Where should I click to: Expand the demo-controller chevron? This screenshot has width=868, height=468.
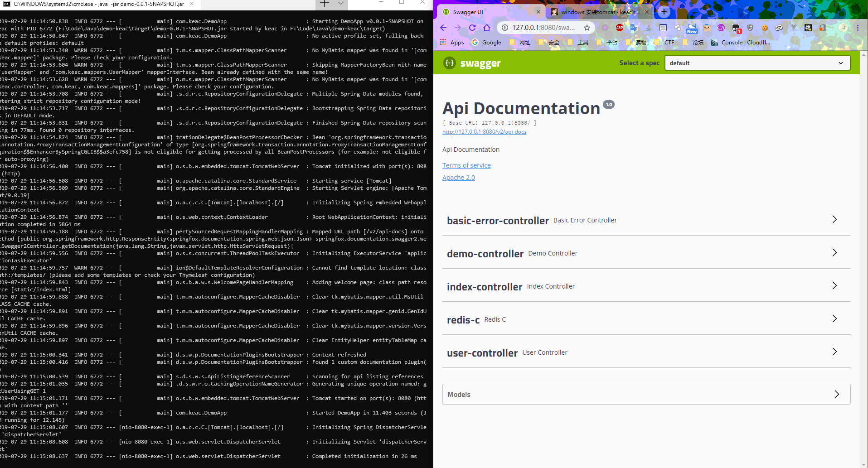click(834, 252)
